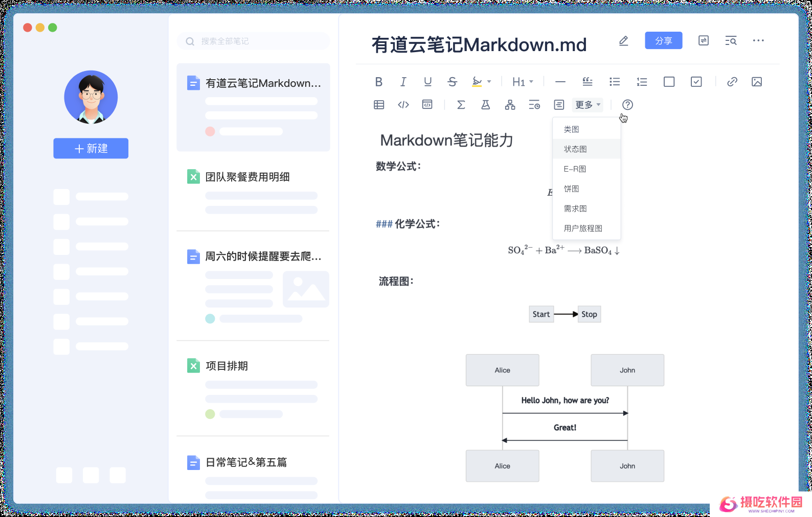Insert a code block
This screenshot has width=812, height=517.
[x=427, y=105]
